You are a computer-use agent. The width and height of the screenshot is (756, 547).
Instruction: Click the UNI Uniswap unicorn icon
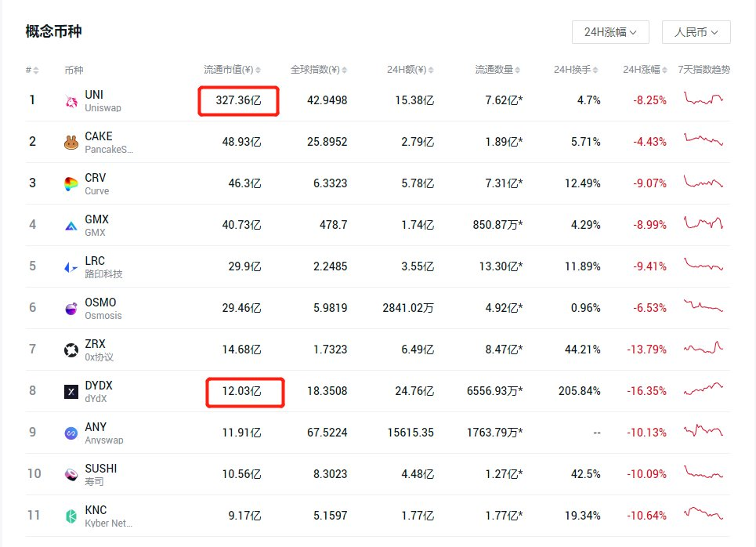(71, 101)
